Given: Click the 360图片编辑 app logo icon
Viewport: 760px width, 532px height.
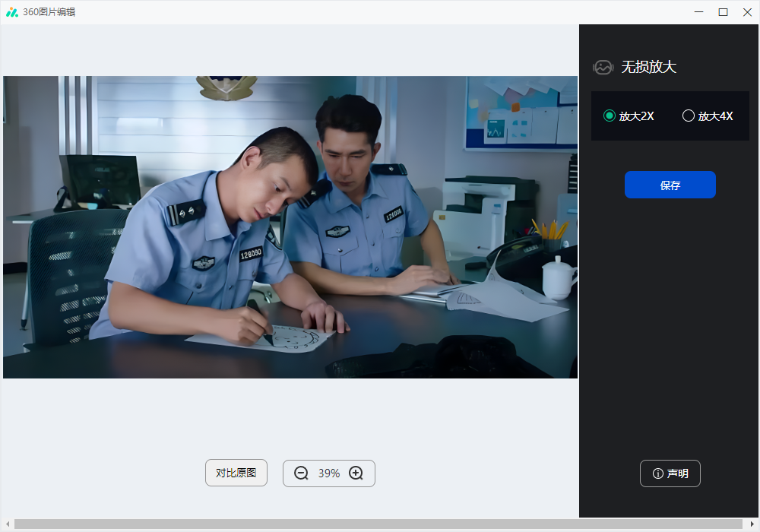Looking at the screenshot, I should tap(12, 11).
